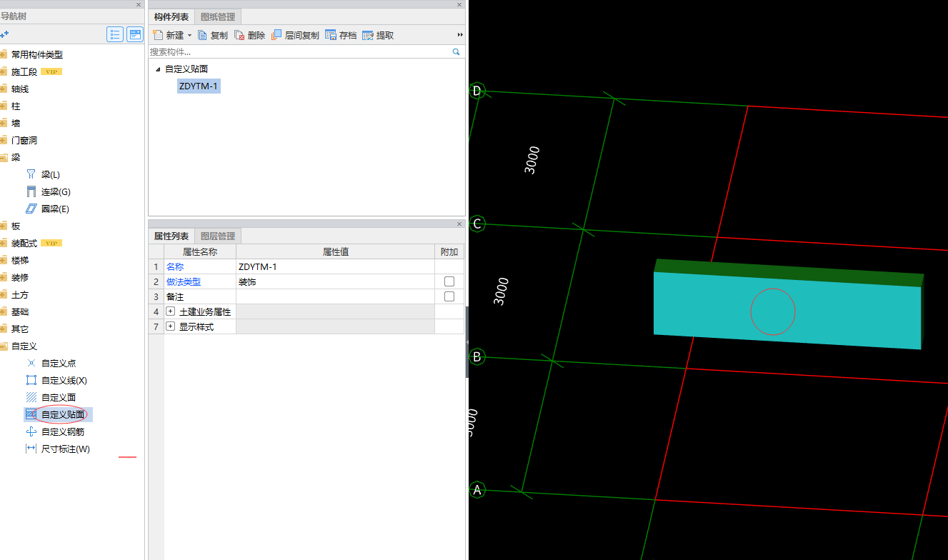Click the 删除 delete toolbar button

click(x=250, y=35)
